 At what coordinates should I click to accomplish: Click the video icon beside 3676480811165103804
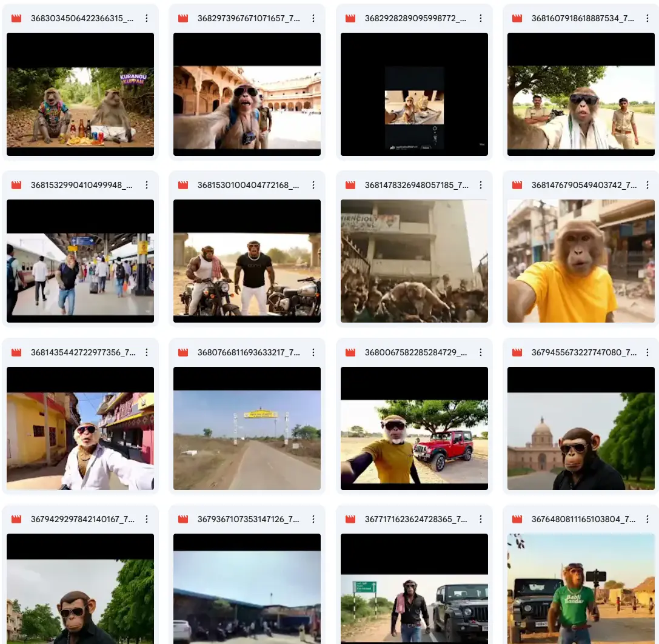click(x=517, y=519)
